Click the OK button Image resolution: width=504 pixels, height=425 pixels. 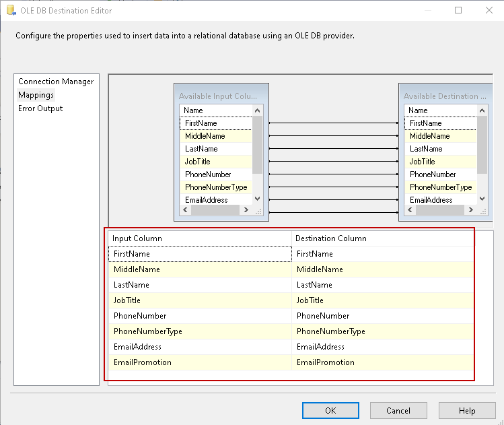(330, 410)
